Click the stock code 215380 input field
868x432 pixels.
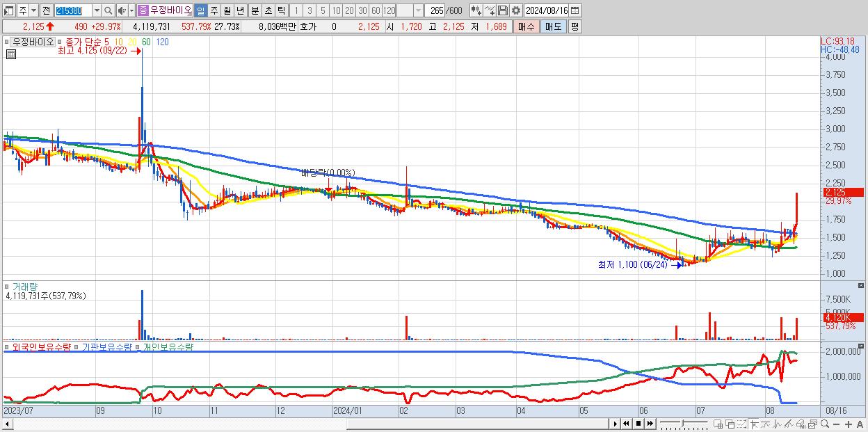click(x=73, y=10)
